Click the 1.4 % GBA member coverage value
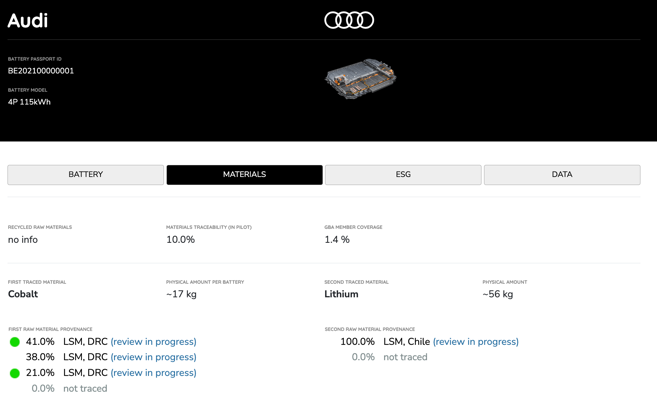 (337, 240)
